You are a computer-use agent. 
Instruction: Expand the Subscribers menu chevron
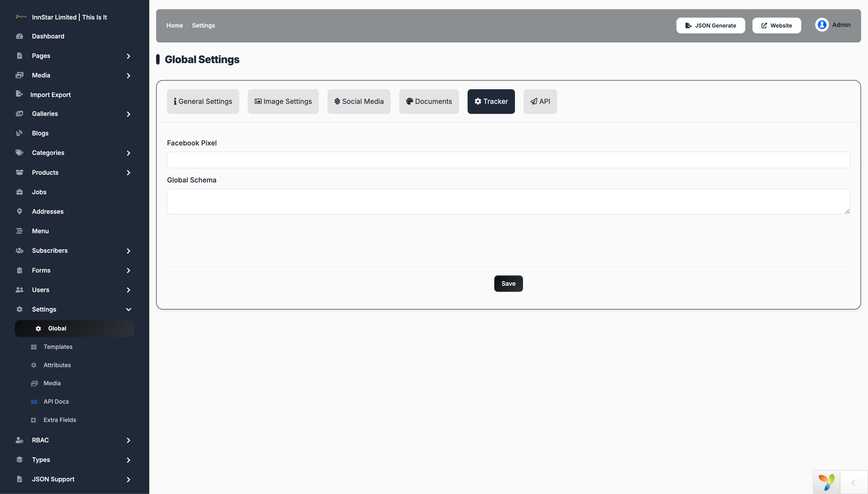click(128, 251)
